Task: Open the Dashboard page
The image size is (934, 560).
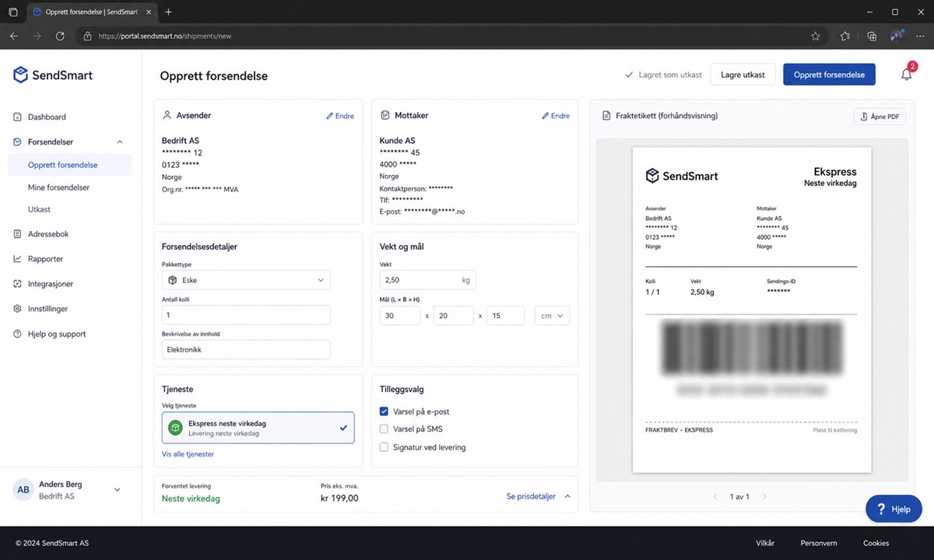Action: [47, 117]
